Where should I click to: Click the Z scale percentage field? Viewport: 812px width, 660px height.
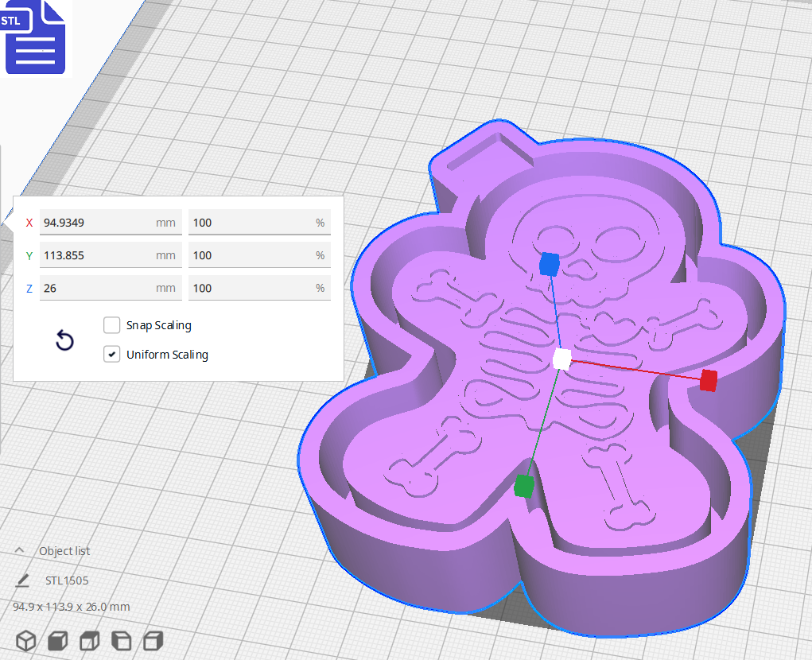click(258, 287)
